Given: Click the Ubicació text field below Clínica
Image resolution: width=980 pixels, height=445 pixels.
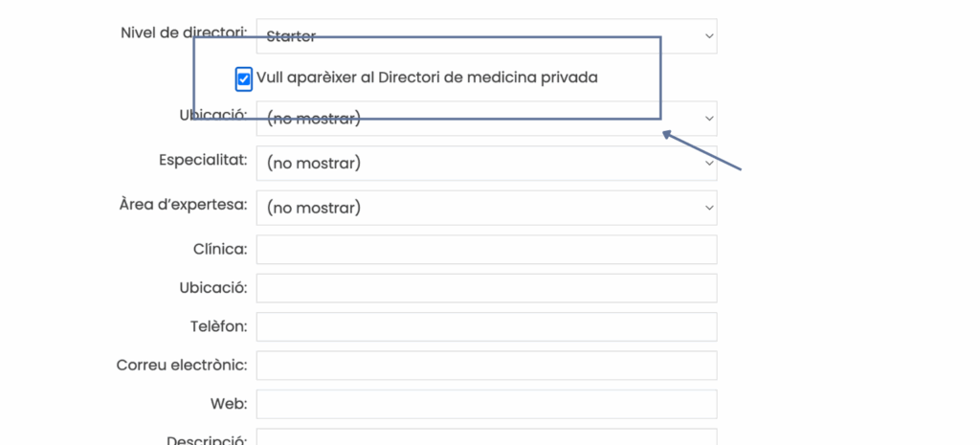Looking at the screenshot, I should point(486,288).
